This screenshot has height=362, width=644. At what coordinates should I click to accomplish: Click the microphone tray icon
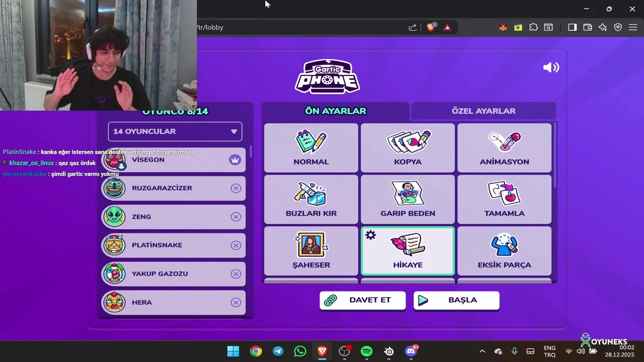pos(514,351)
